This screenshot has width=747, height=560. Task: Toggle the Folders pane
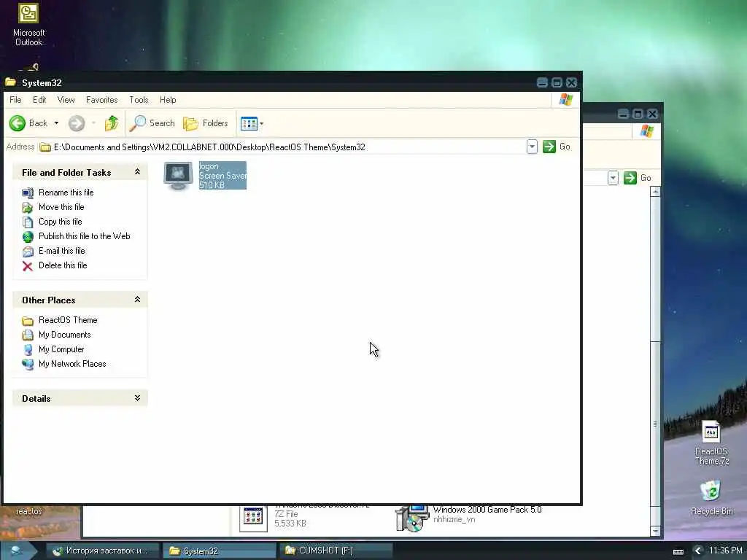[x=206, y=123]
